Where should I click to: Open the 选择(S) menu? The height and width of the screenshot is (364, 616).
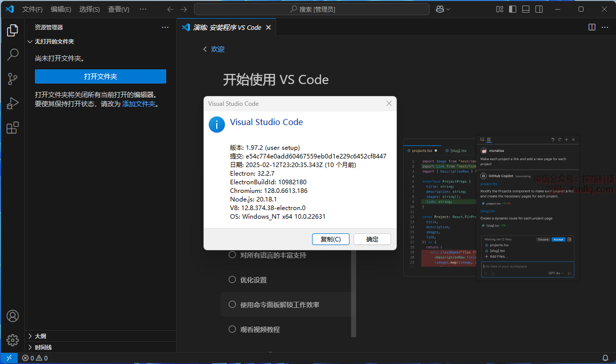(x=90, y=9)
